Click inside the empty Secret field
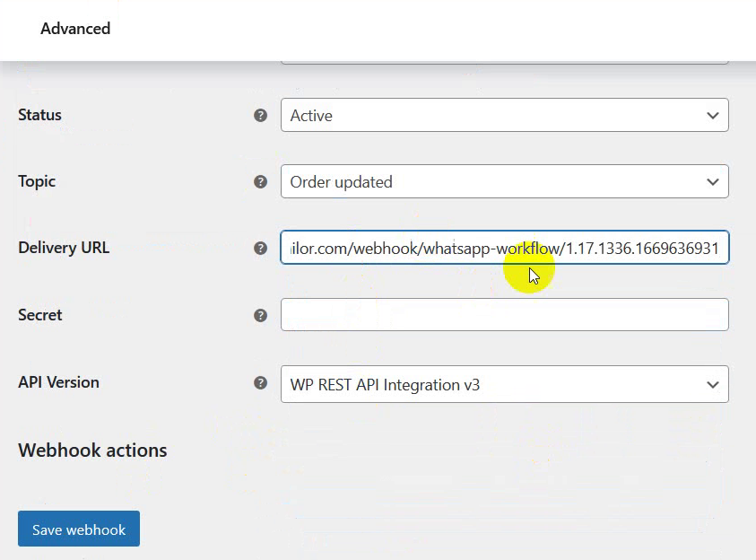The width and height of the screenshot is (756, 560). pyautogui.click(x=504, y=314)
